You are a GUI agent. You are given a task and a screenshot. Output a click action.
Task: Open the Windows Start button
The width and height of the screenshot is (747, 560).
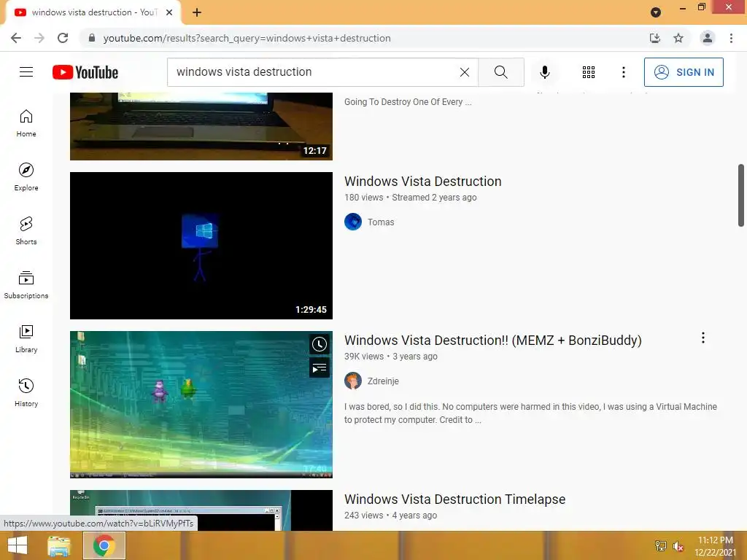(18, 545)
